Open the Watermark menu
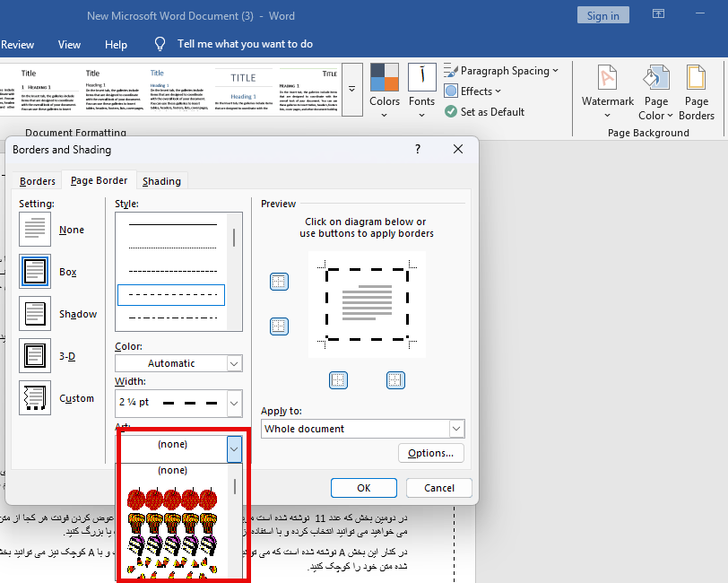The width and height of the screenshot is (728, 583). (607, 91)
